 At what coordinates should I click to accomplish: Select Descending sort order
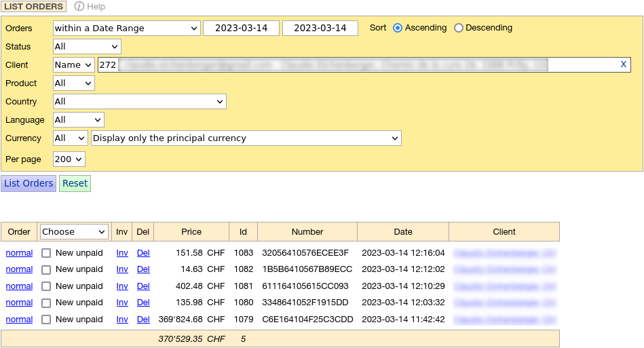[459, 28]
